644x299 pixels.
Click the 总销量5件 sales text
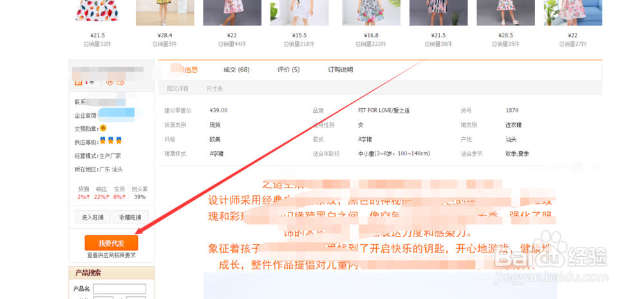pyautogui.click(x=165, y=44)
